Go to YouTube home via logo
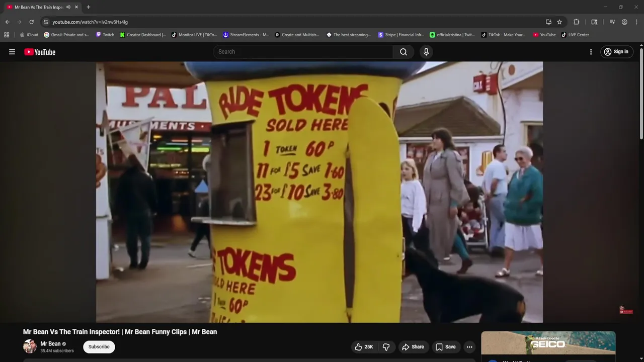The image size is (644, 362). tap(40, 52)
